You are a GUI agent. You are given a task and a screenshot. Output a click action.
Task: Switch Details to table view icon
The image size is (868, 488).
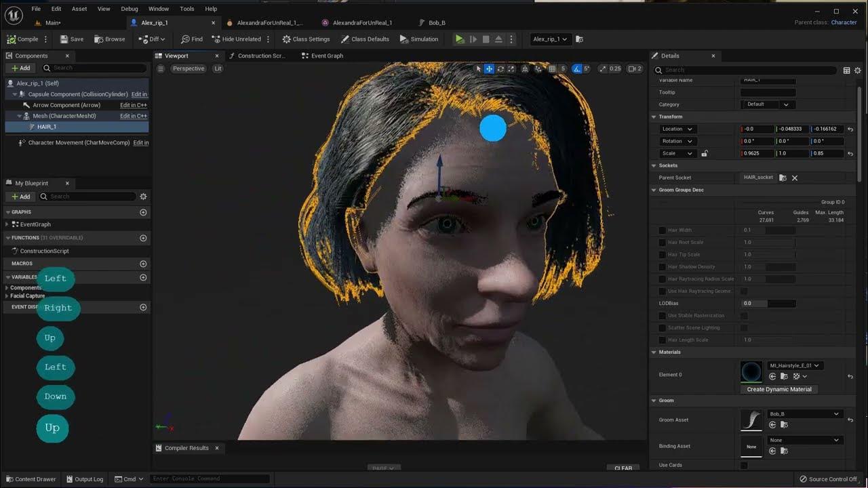coord(846,70)
